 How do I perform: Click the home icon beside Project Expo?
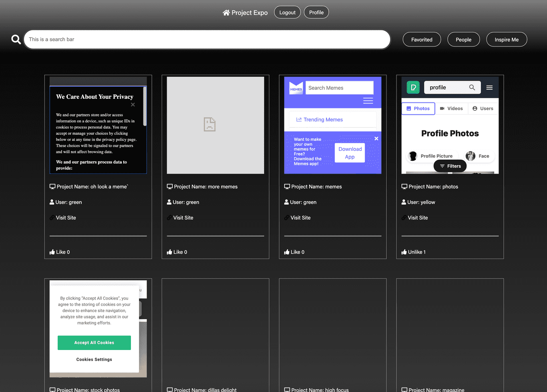[226, 12]
